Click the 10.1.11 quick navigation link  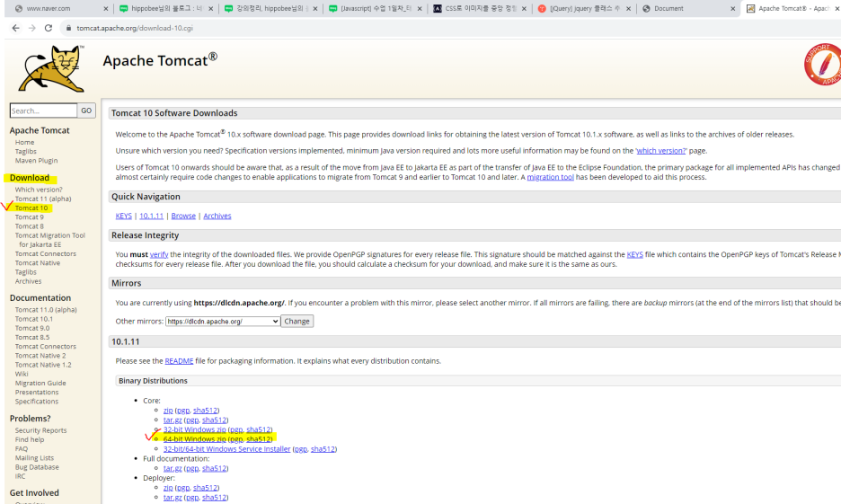tap(151, 216)
